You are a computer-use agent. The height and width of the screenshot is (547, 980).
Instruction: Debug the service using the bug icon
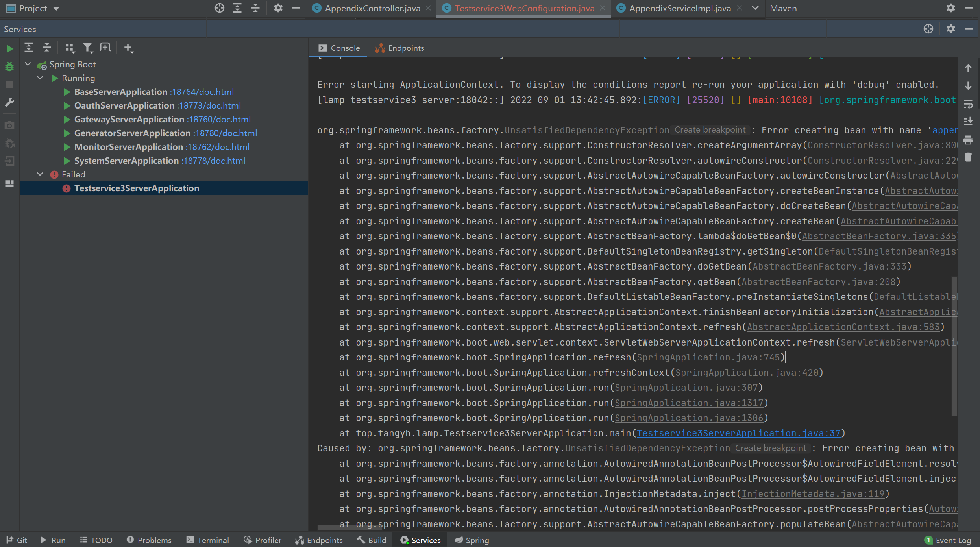click(9, 67)
